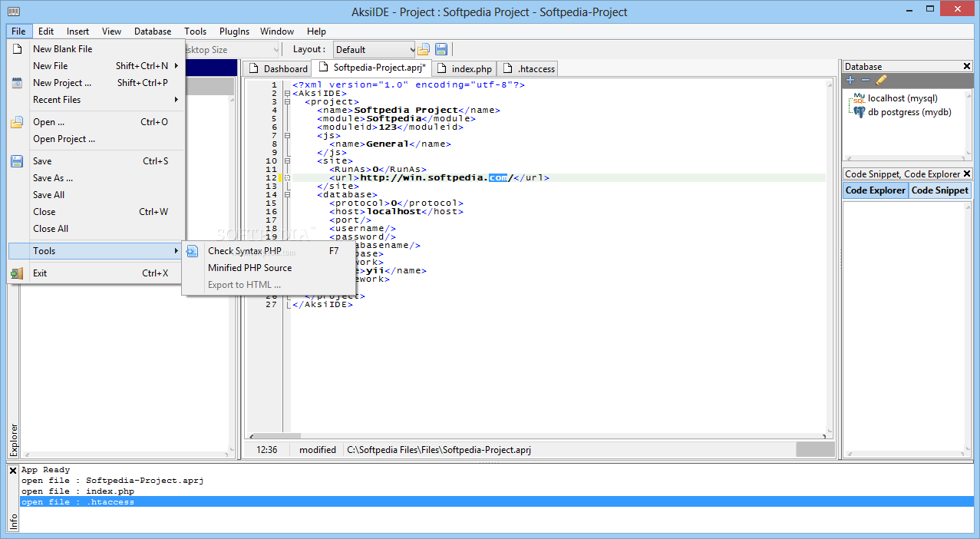Click the 12:36 cursor position in status bar

(x=267, y=450)
